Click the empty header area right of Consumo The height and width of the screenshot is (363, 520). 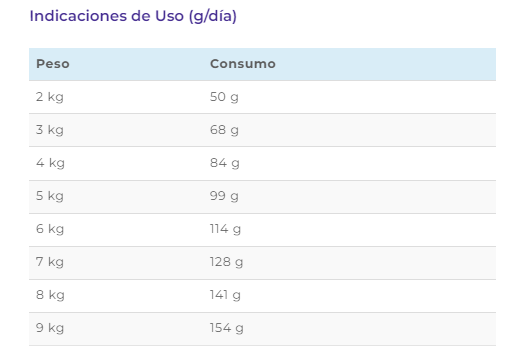(386, 64)
